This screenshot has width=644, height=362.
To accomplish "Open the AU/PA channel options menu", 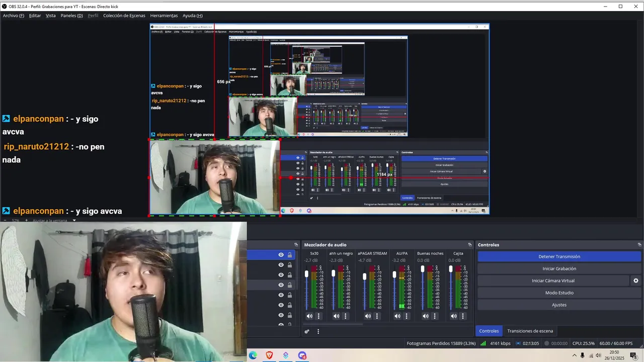I will [x=407, y=316].
